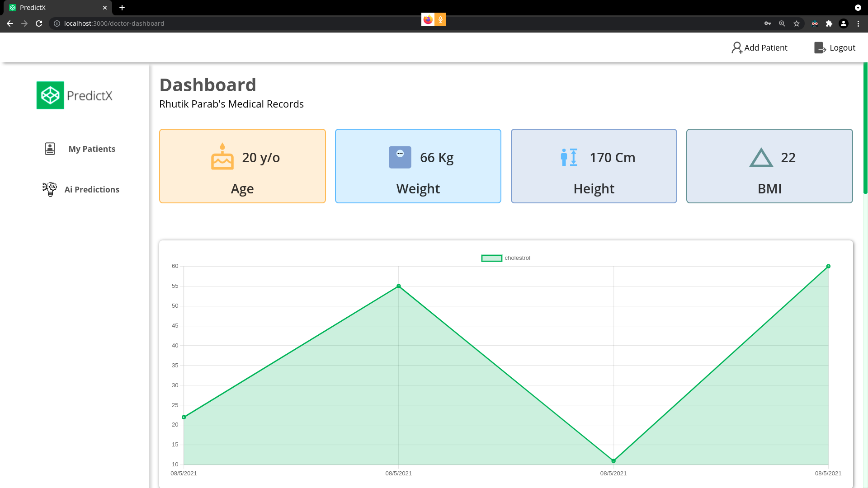Click the Logout door icon
Screen dimensions: 868x488
tap(820, 48)
